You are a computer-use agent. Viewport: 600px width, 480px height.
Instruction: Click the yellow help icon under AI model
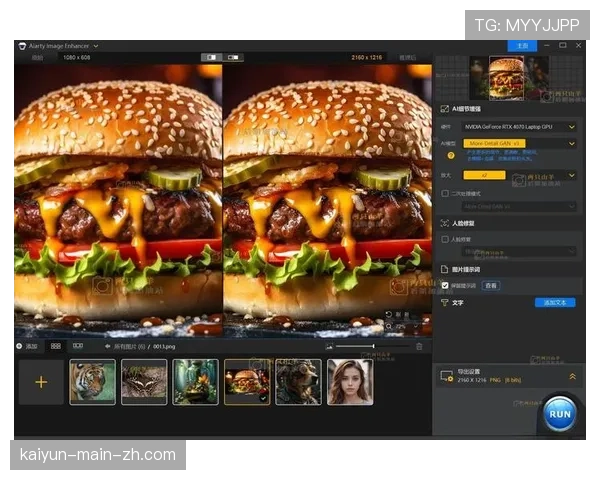tap(450, 155)
